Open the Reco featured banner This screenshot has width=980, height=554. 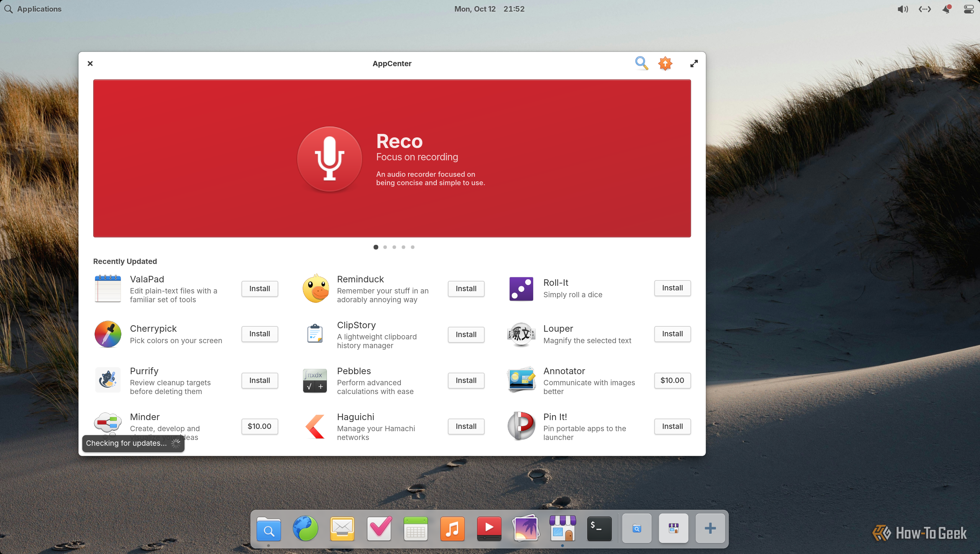point(392,158)
